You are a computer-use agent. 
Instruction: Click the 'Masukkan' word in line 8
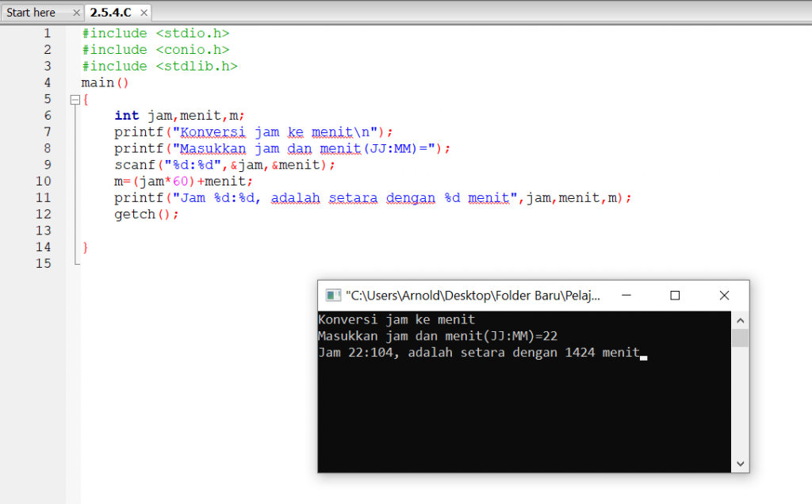click(213, 149)
